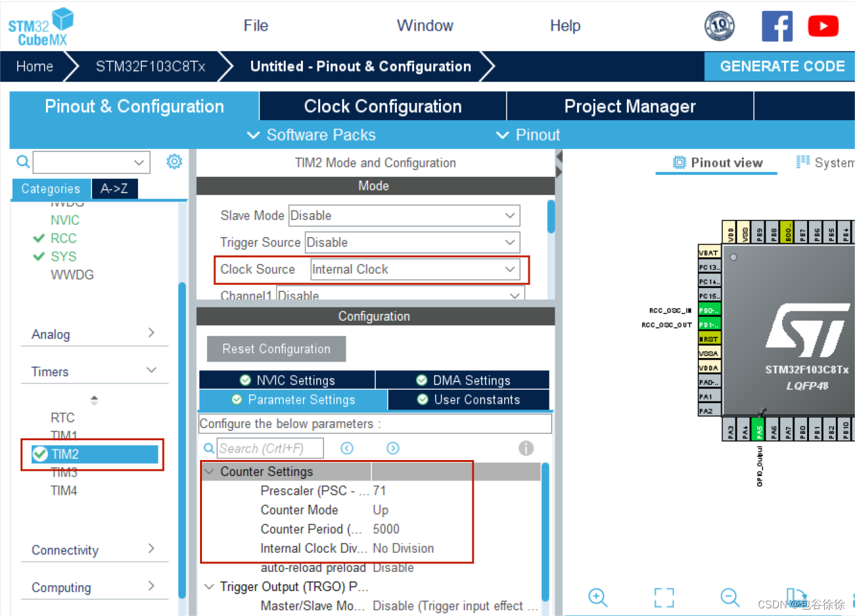855x616 pixels.
Task: Click the parameter search magnifier icon
Action: pos(209,448)
